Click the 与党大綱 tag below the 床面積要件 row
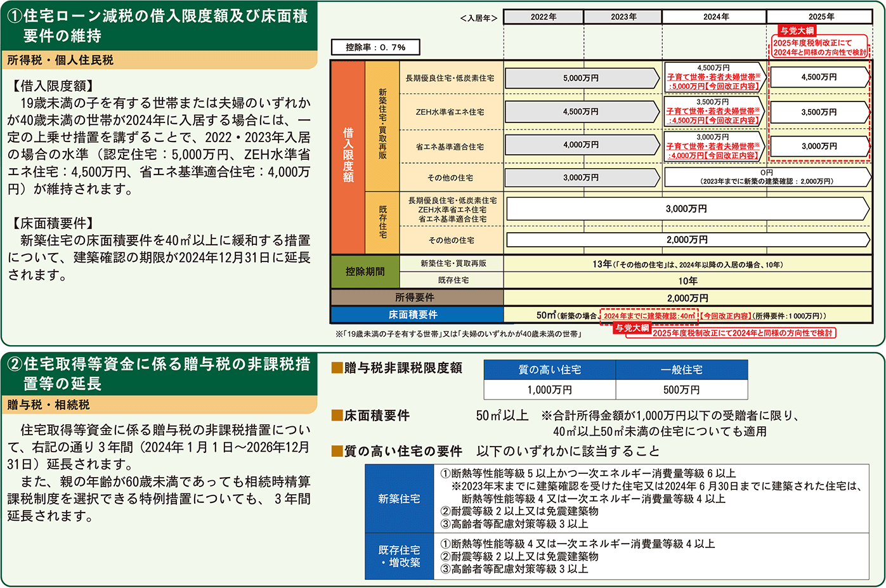 point(632,328)
